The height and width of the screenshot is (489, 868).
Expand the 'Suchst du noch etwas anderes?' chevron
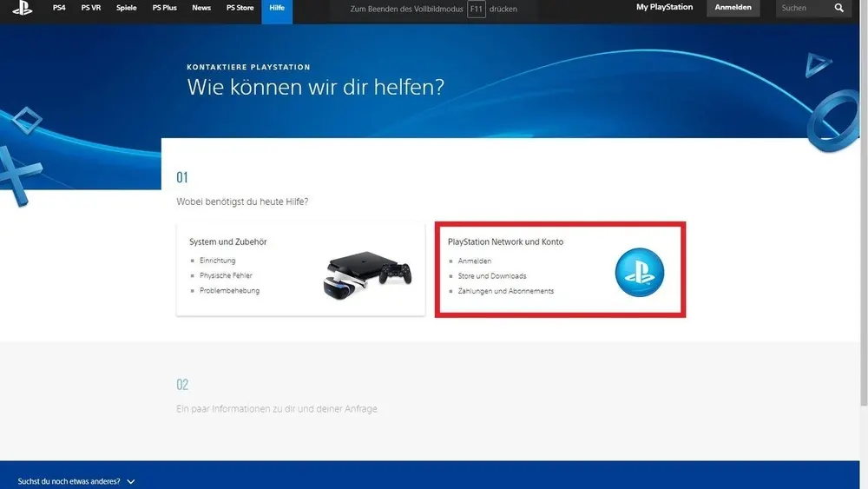click(x=131, y=482)
